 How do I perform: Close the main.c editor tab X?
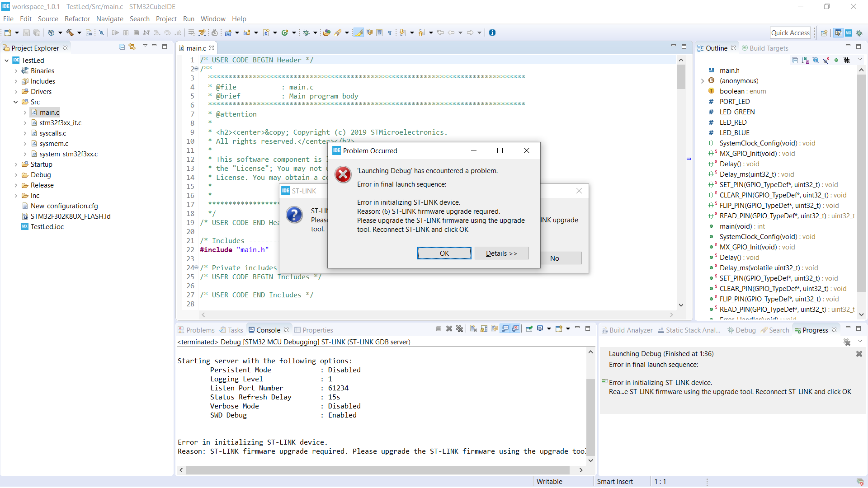[211, 48]
